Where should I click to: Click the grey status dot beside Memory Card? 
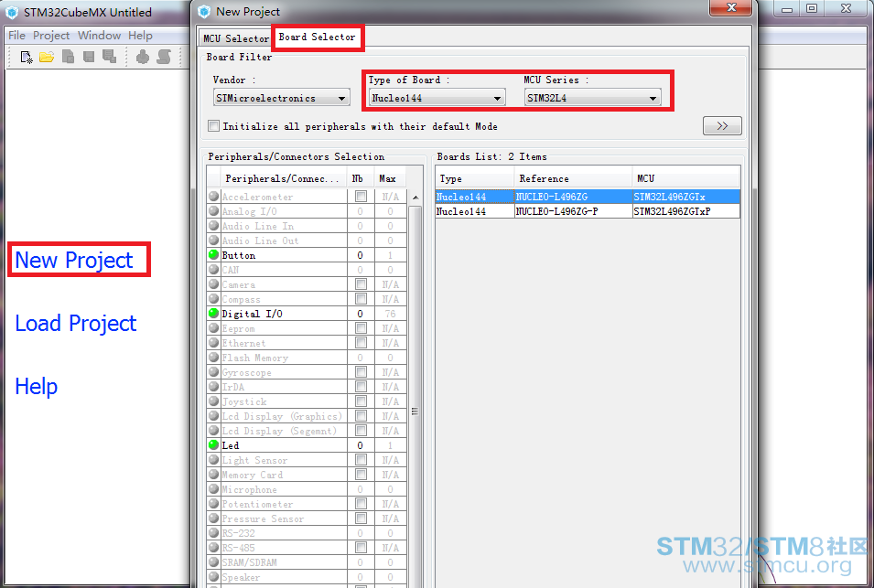pyautogui.click(x=213, y=475)
